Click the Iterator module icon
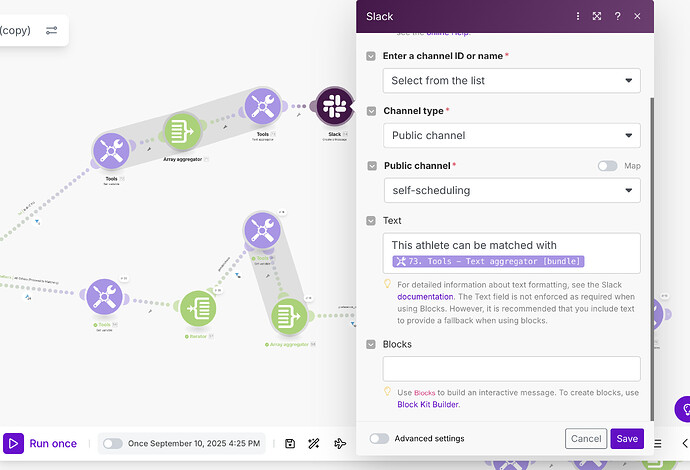Viewport: 690px width, 470px height. [198, 308]
